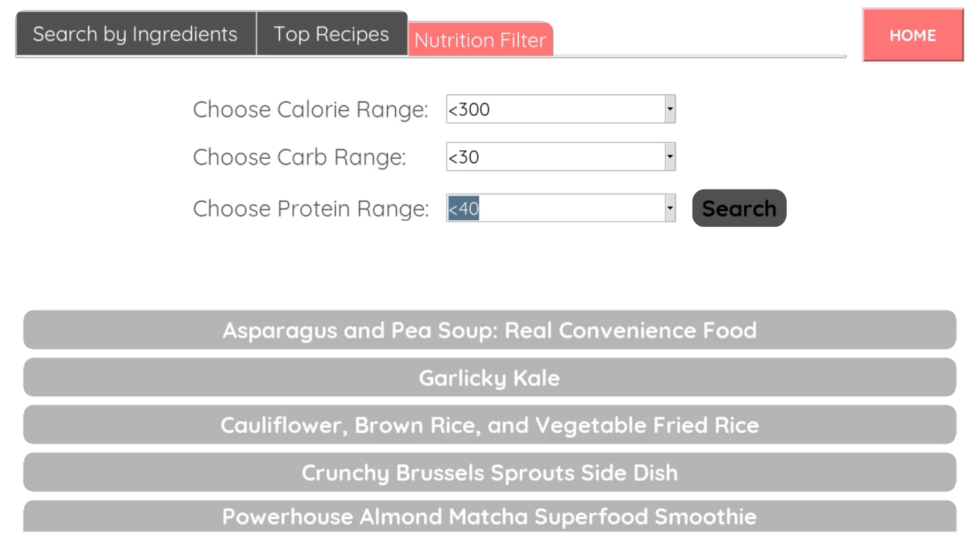The height and width of the screenshot is (551, 980).
Task: Click the highlighted <40 text selection
Action: pos(464,208)
